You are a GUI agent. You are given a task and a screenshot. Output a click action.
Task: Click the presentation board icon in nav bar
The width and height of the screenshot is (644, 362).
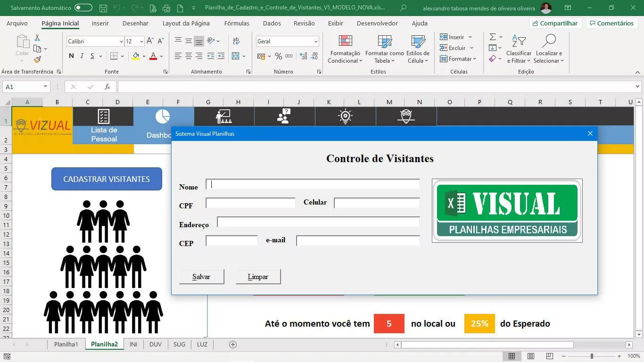(223, 116)
